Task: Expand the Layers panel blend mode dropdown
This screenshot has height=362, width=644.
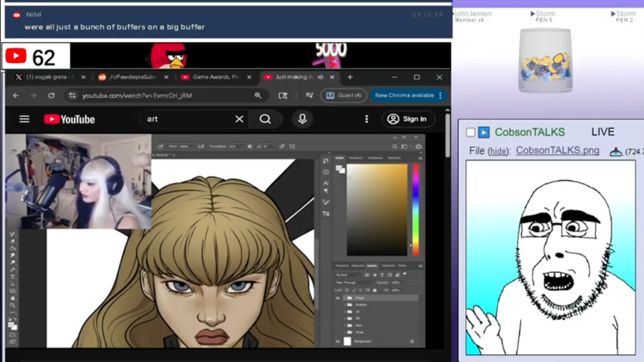Action: click(354, 282)
